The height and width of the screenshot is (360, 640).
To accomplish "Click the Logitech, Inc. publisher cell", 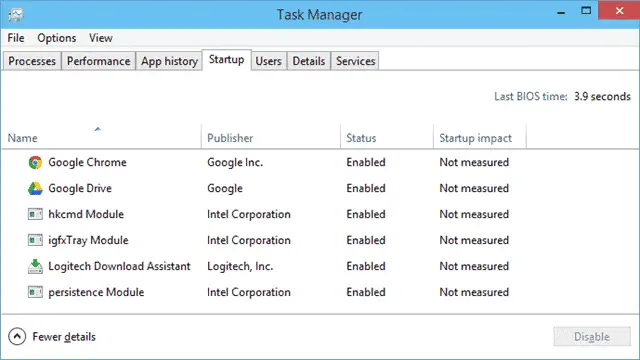I will pyautogui.click(x=240, y=266).
